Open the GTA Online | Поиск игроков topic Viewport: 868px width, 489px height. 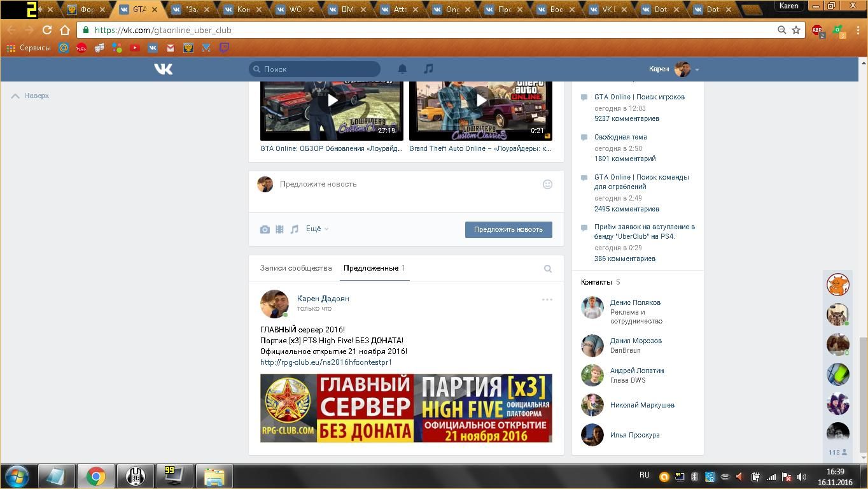click(x=640, y=97)
